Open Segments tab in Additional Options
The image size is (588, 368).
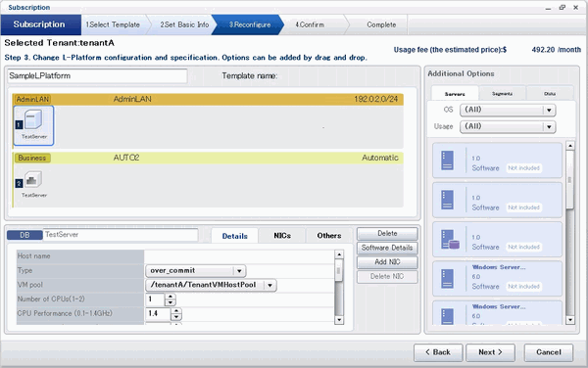(502, 94)
